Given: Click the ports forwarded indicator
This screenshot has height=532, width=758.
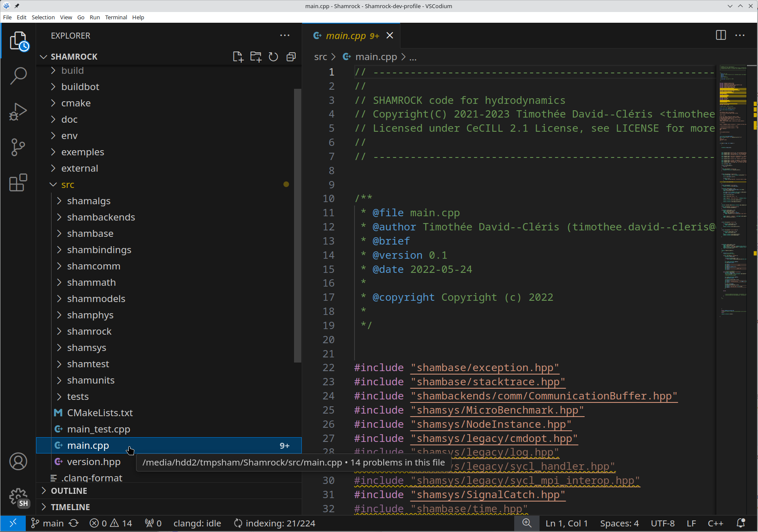Looking at the screenshot, I should point(153,523).
